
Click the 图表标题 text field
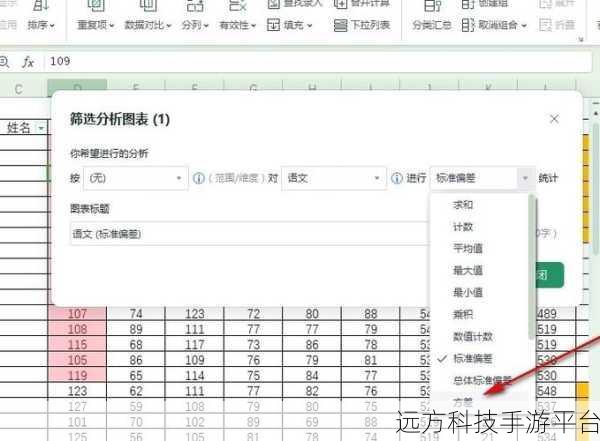[x=249, y=234]
